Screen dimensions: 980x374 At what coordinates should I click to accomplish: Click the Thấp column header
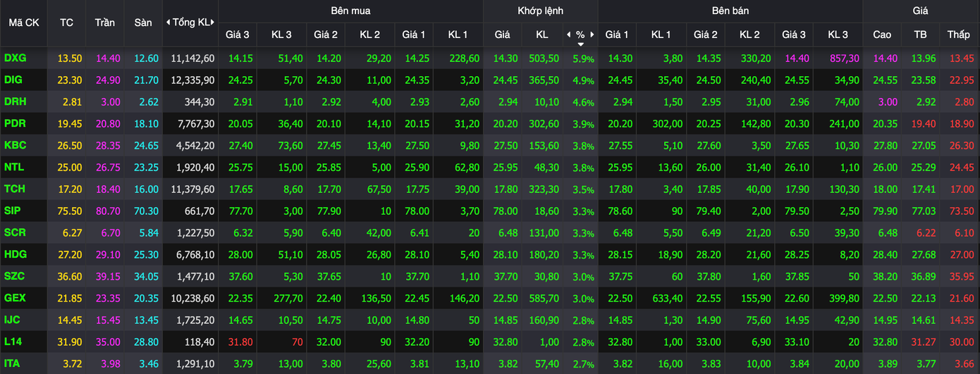point(958,35)
